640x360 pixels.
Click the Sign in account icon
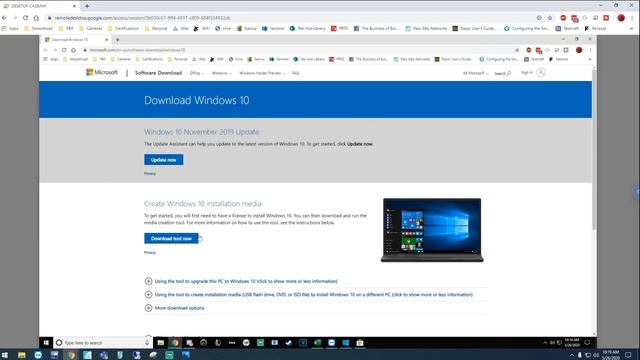(x=541, y=72)
